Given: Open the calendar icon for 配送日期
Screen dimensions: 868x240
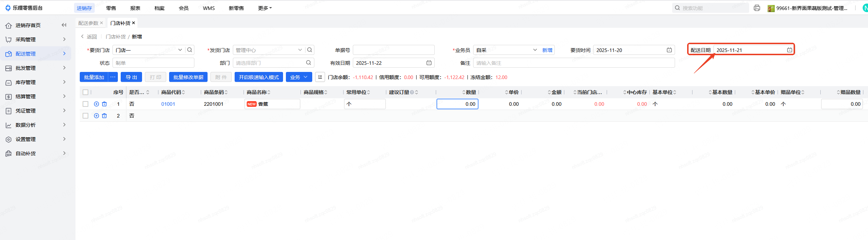Looking at the screenshot, I should click(x=790, y=50).
